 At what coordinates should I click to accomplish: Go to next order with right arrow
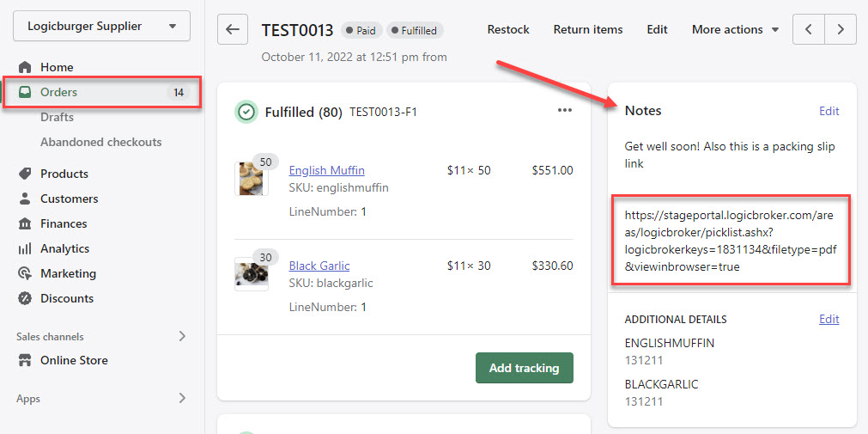click(841, 29)
